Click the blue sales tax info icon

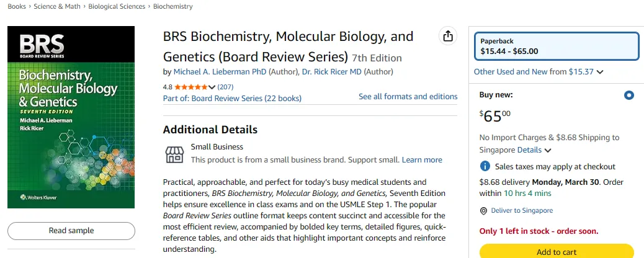click(x=485, y=166)
